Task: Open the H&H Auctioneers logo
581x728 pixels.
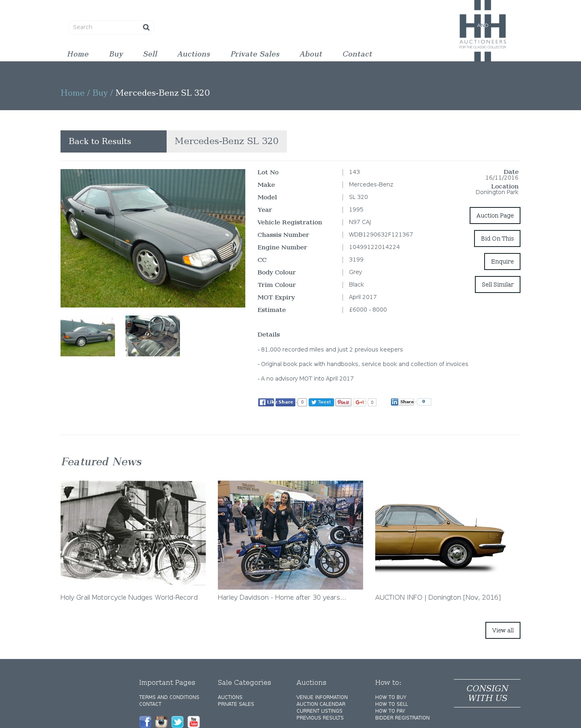Action: (483, 31)
